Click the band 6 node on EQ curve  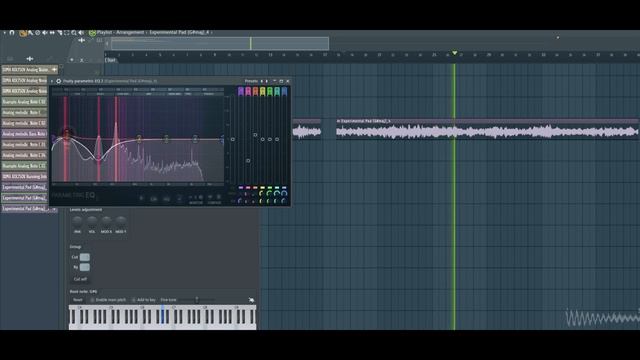(195, 139)
